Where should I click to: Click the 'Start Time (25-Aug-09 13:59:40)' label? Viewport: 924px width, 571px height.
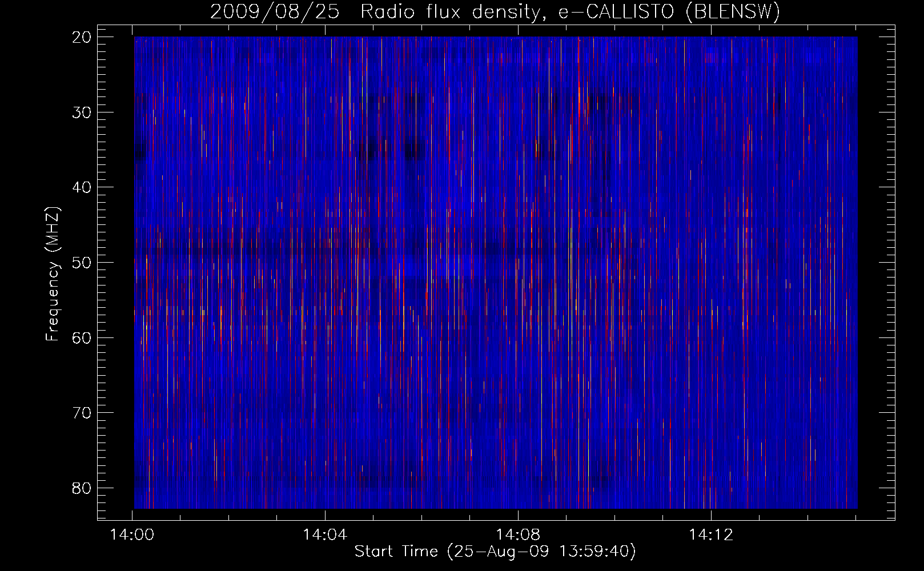tap(495, 552)
